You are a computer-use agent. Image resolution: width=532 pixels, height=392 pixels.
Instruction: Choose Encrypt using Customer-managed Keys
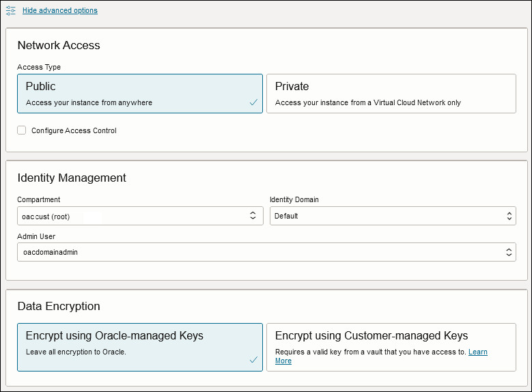pos(391,341)
